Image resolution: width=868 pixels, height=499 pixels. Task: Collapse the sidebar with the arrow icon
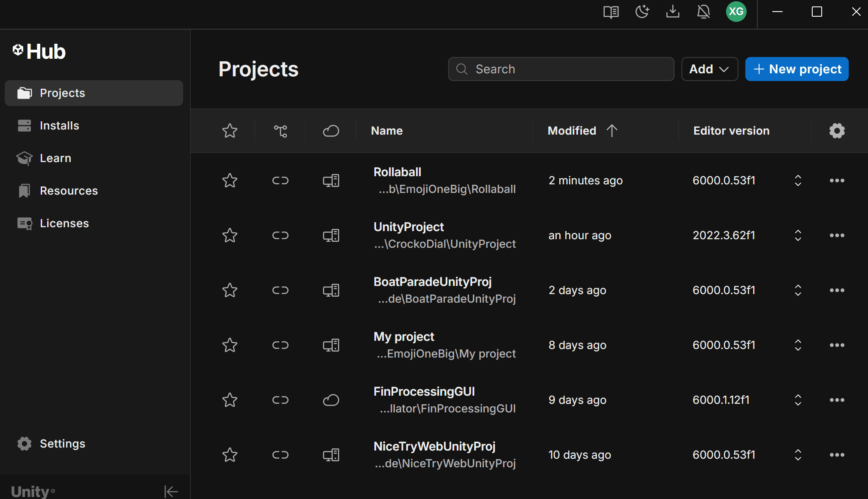171,491
